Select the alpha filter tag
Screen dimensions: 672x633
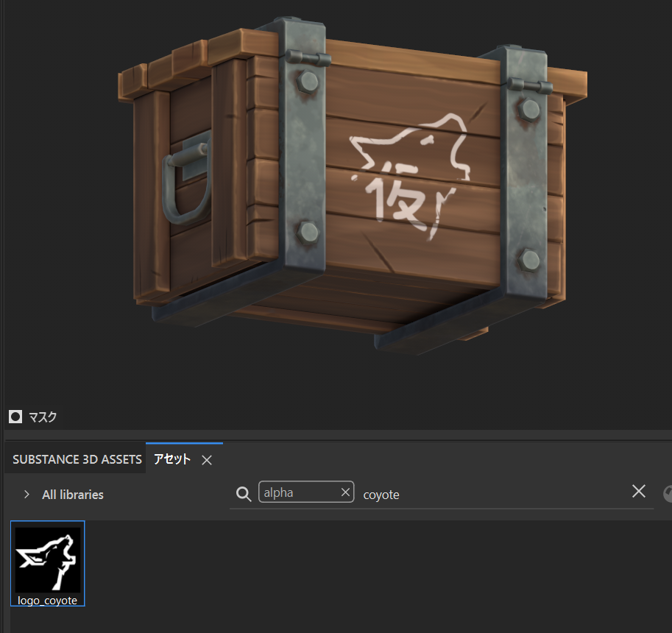(x=296, y=492)
